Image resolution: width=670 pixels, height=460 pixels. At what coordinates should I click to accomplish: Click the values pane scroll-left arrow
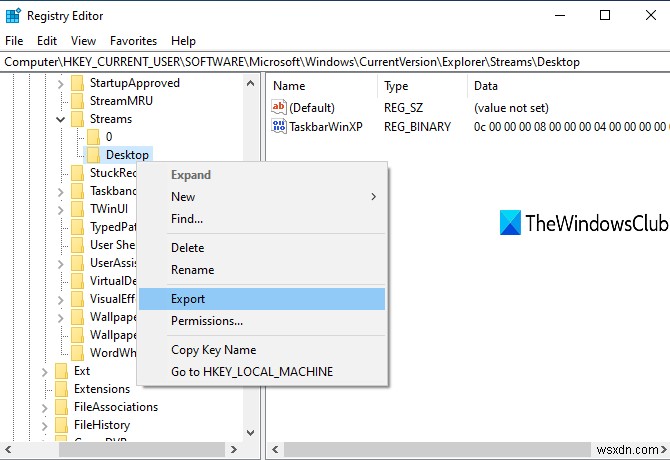coord(275,449)
